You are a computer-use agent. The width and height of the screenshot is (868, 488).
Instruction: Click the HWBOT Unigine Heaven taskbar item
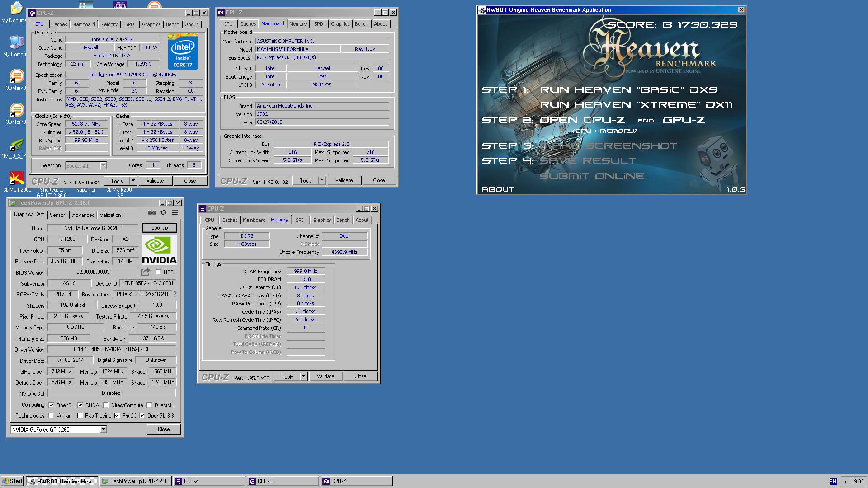pyautogui.click(x=62, y=481)
